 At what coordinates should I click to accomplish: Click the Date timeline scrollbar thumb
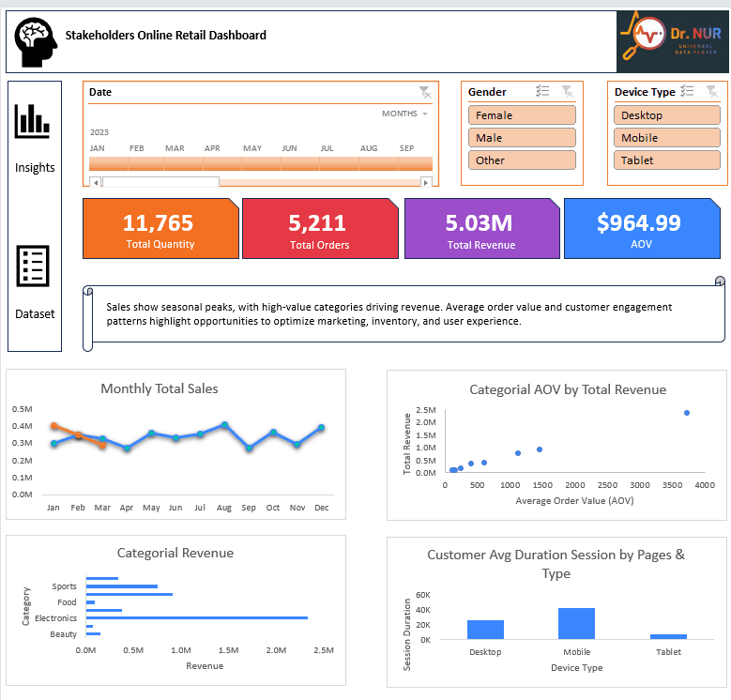pos(160,182)
